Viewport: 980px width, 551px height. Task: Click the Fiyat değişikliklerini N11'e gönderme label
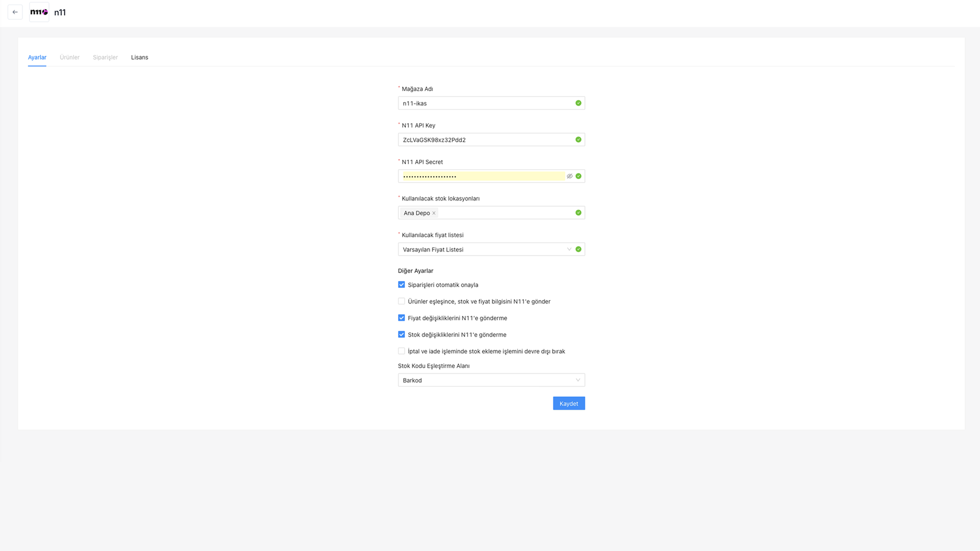457,318
